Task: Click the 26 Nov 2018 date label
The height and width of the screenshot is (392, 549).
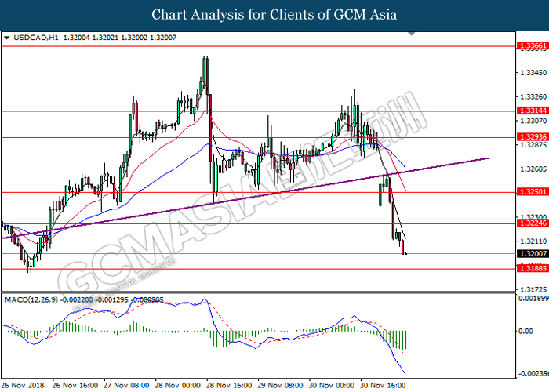Action: [x=23, y=386]
